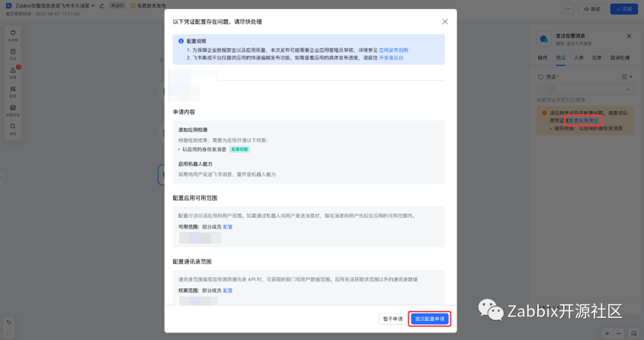The image size is (644, 340).
Task: Zoom in canvas with plus icon
Action: 607,333
